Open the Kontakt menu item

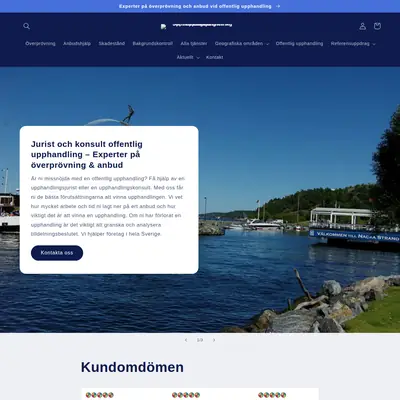(x=215, y=57)
